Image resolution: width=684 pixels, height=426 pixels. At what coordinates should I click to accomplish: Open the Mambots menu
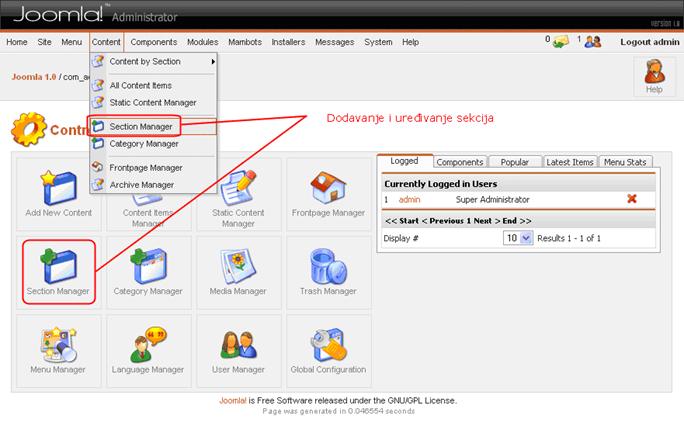pyautogui.click(x=245, y=42)
